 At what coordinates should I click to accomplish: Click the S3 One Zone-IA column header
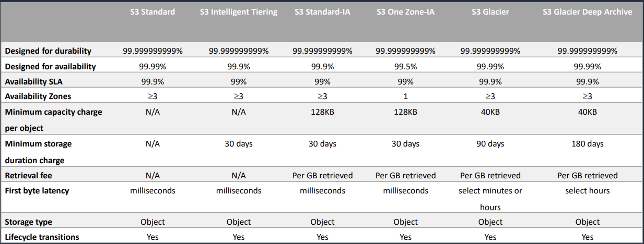click(406, 12)
